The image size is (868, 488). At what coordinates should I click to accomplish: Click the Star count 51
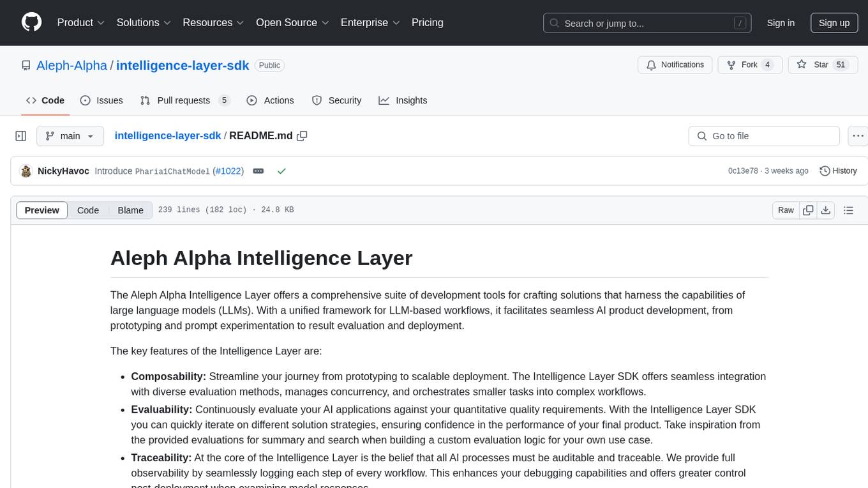pyautogui.click(x=841, y=65)
